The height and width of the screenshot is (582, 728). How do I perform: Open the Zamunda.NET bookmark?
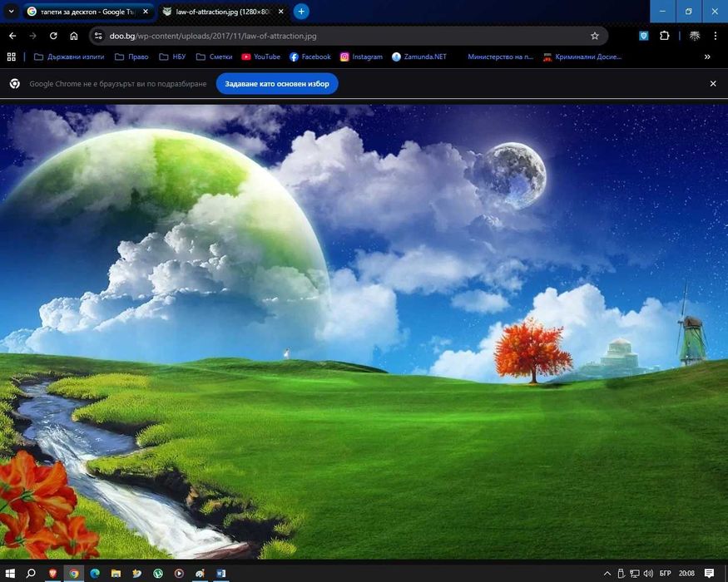(x=419, y=57)
